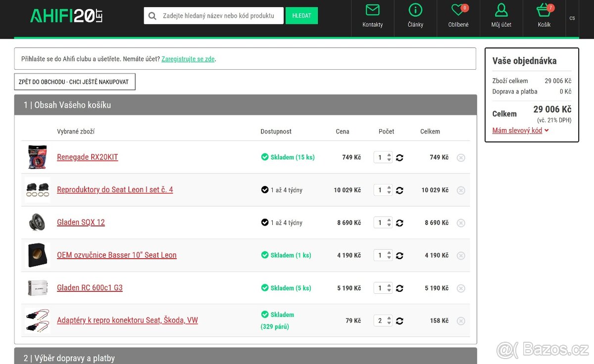Image resolution: width=594 pixels, height=364 pixels.
Task: Click quantity stepper for OEM ozvučnice Basser
Action: tap(389, 256)
